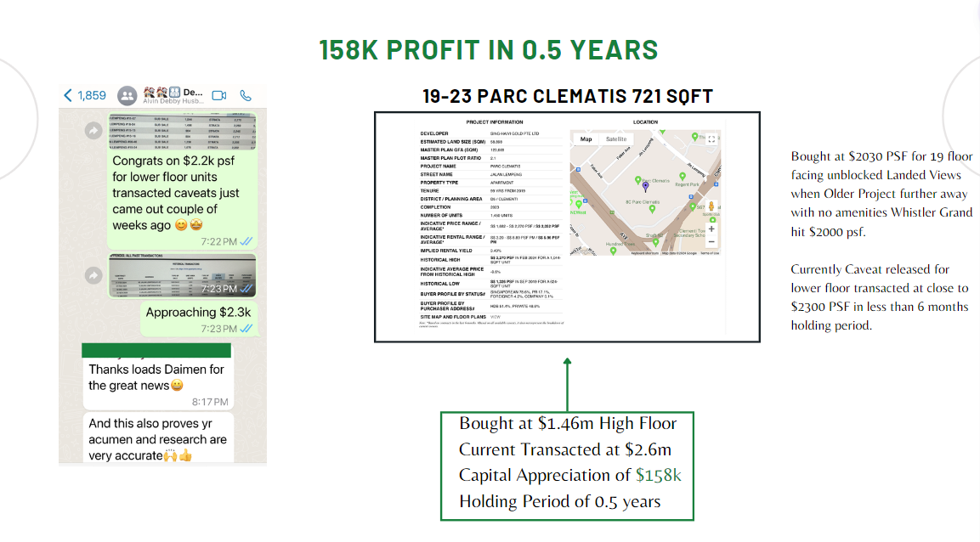The height and width of the screenshot is (542, 980).
Task: Zoom in on the map with plus button
Action: tap(711, 229)
